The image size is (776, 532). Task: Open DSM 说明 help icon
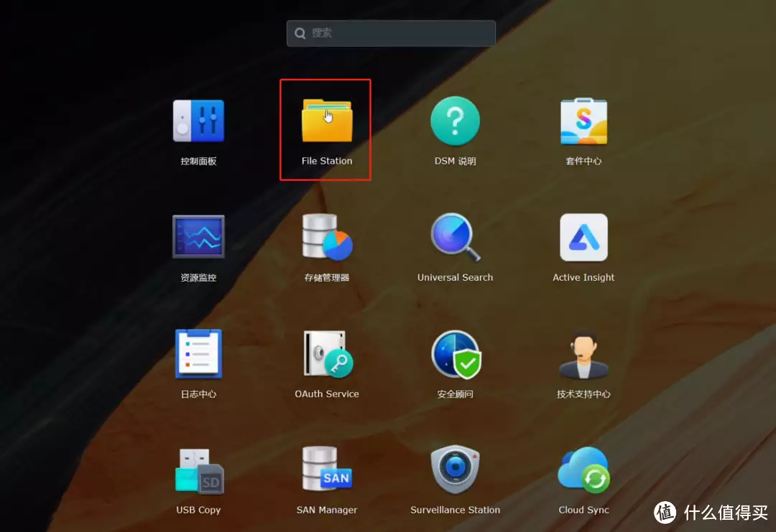tap(456, 121)
